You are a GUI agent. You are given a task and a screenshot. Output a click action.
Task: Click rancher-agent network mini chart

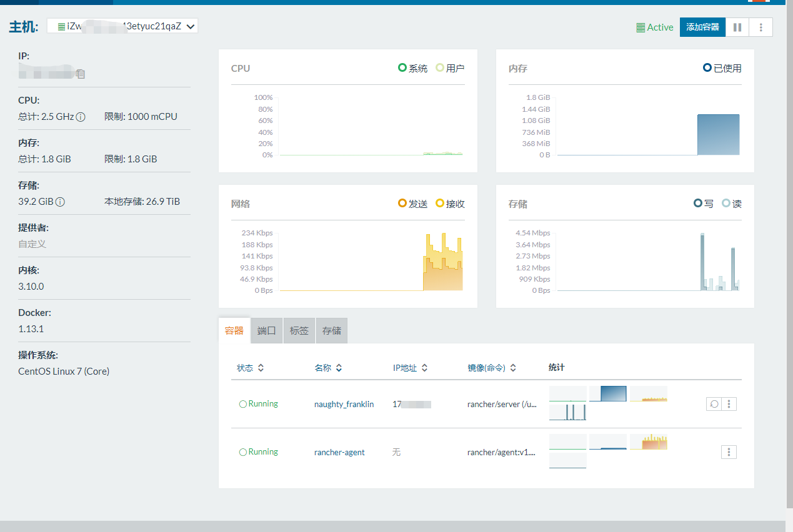649,441
